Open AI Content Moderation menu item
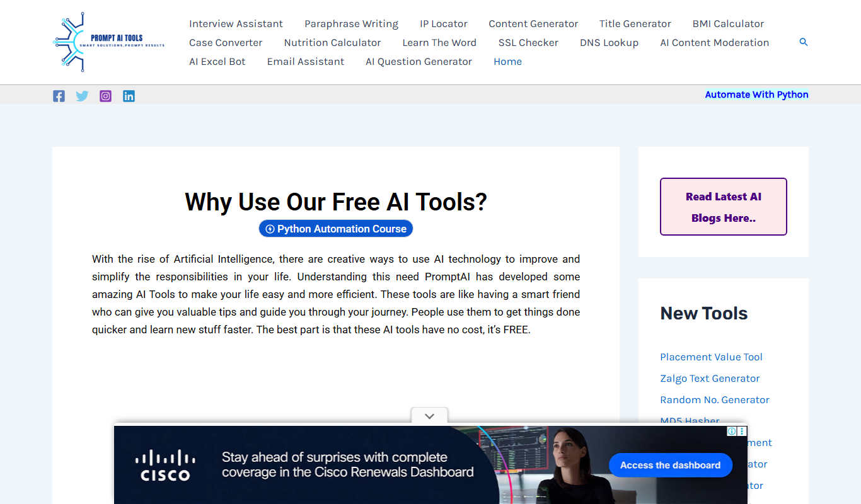This screenshot has width=861, height=504. (715, 43)
